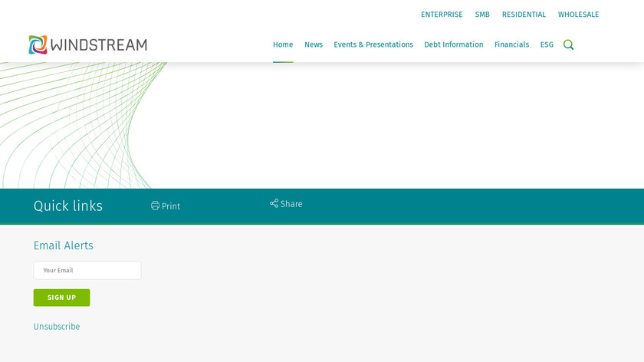Go to Debt Information
The height and width of the screenshot is (362, 644).
tap(453, 44)
